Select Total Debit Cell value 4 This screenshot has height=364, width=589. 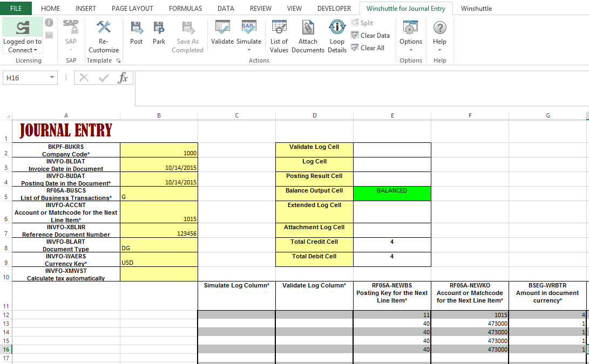pyautogui.click(x=392, y=260)
